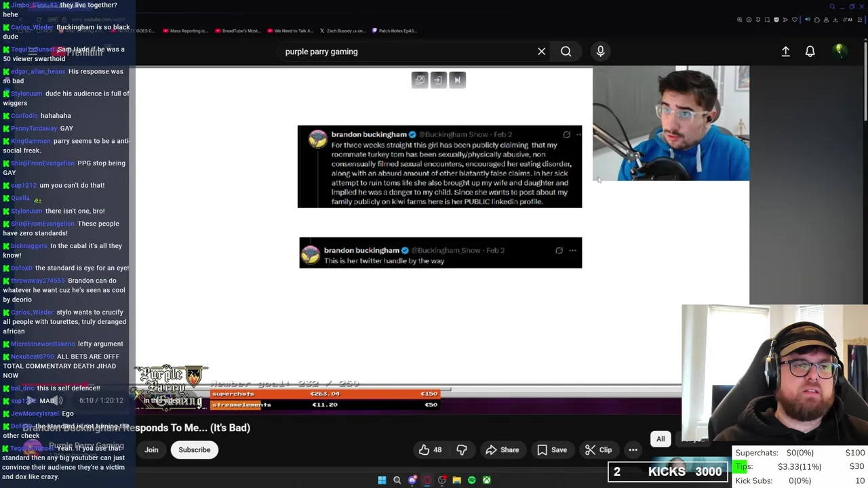Open the account avatar menu
The width and height of the screenshot is (868, 488).
[840, 51]
